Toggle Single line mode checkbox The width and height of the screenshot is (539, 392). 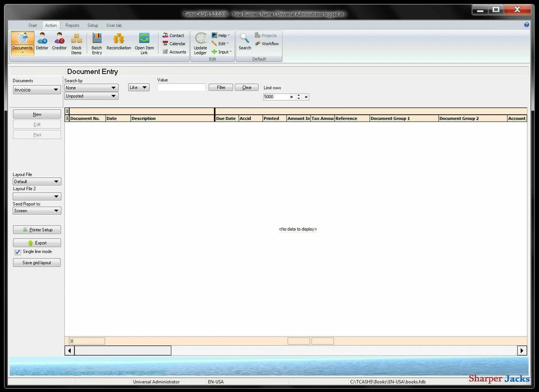[17, 252]
